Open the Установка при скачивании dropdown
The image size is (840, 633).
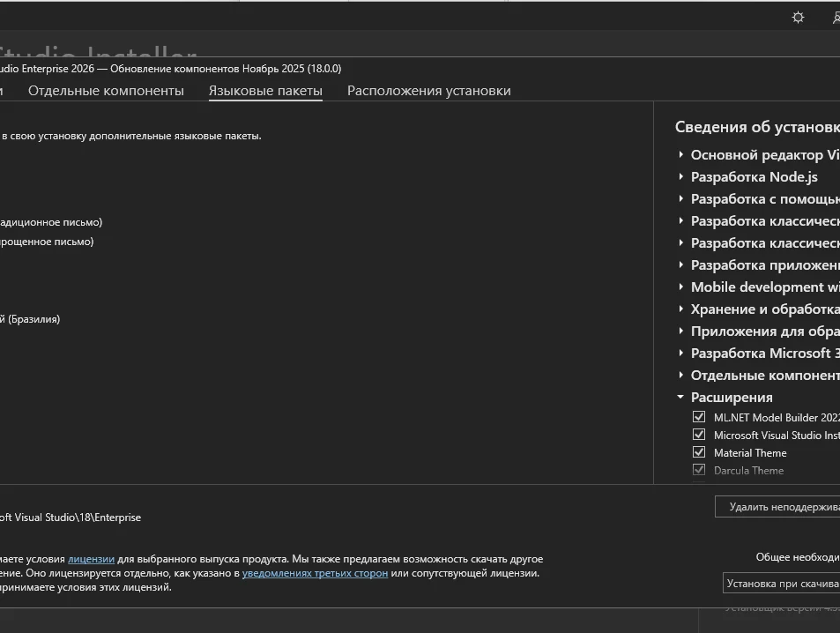(781, 583)
